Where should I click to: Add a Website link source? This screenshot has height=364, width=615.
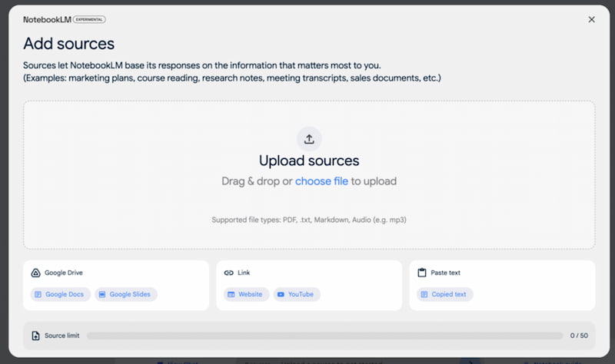246,294
